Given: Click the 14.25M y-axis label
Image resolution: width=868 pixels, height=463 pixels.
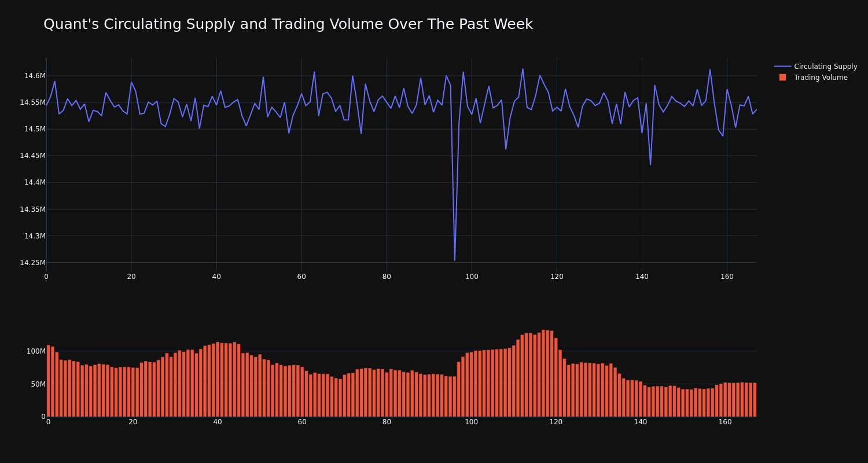Looking at the screenshot, I should [32, 263].
